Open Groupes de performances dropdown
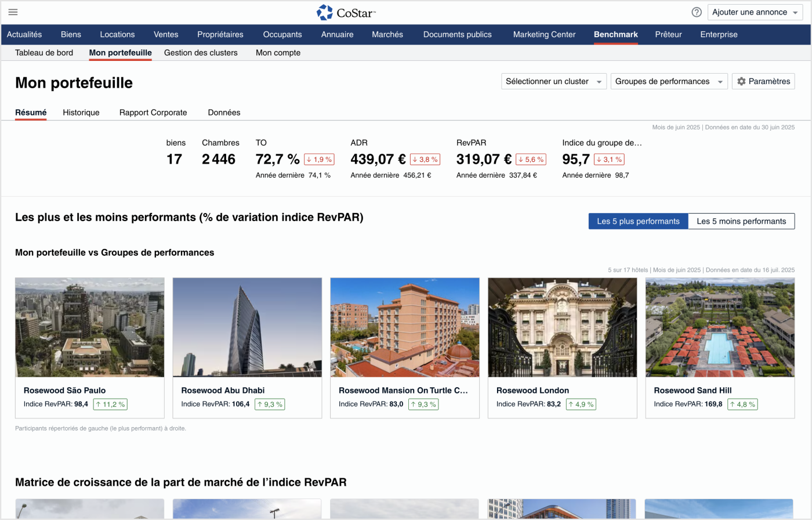Screen dimensions: 812x520 pyautogui.click(x=669, y=81)
